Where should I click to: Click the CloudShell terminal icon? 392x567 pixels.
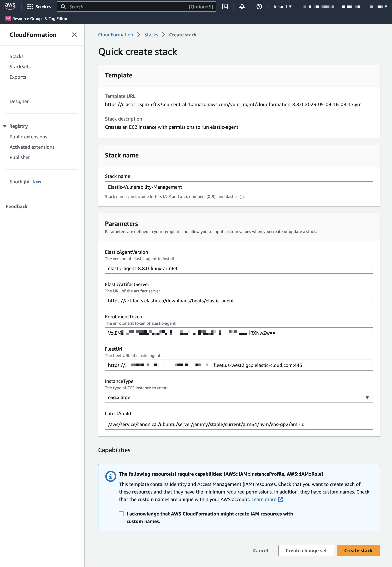(x=226, y=7)
